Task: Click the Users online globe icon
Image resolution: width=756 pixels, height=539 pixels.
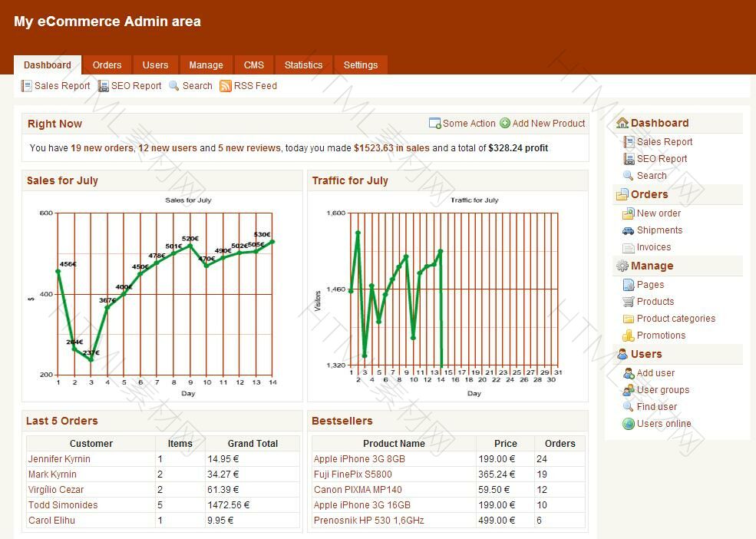Action: pos(628,424)
